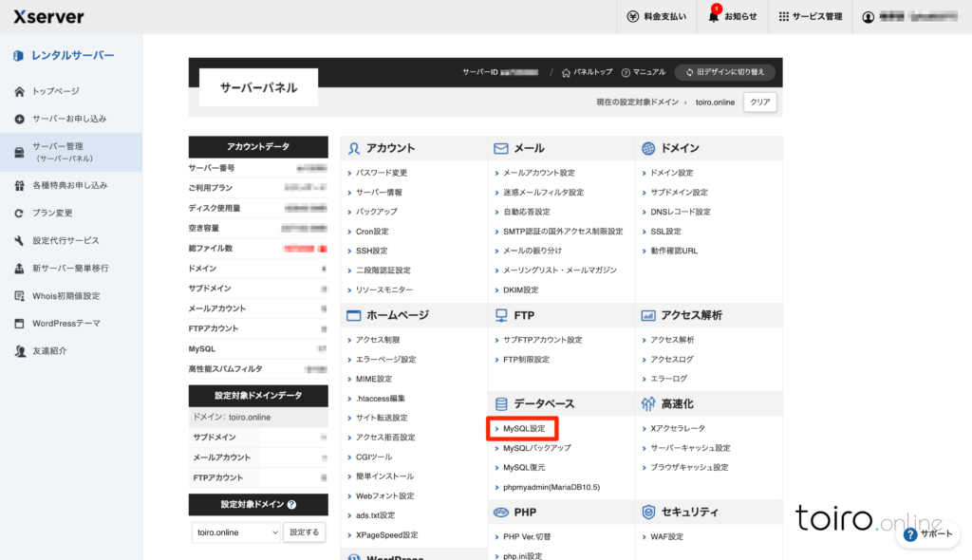Viewport: 972px width, 560px height.
Task: Open the phpmyadmin(MariaDB10.5) link
Action: (x=551, y=487)
